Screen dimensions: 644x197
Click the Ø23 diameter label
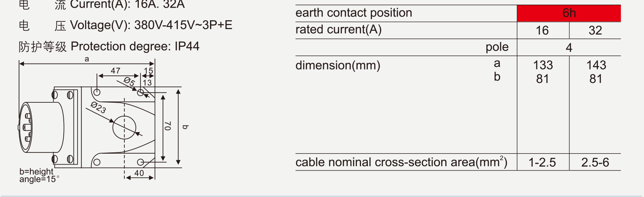pos(98,108)
